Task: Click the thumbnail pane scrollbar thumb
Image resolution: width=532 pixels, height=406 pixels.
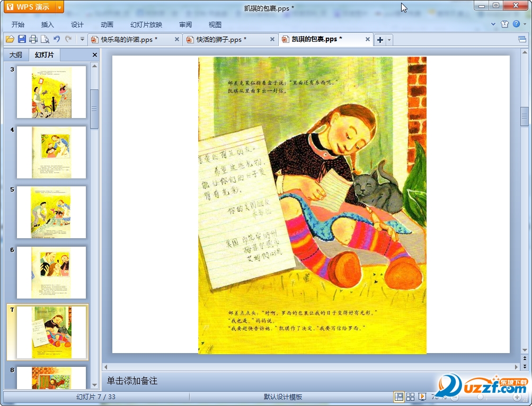Action: 95,109
